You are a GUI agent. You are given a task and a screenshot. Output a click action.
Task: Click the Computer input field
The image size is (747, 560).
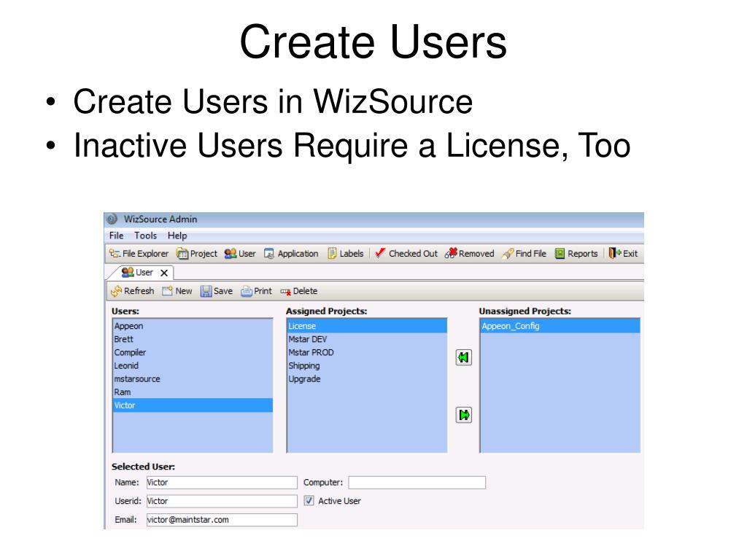coord(417,483)
